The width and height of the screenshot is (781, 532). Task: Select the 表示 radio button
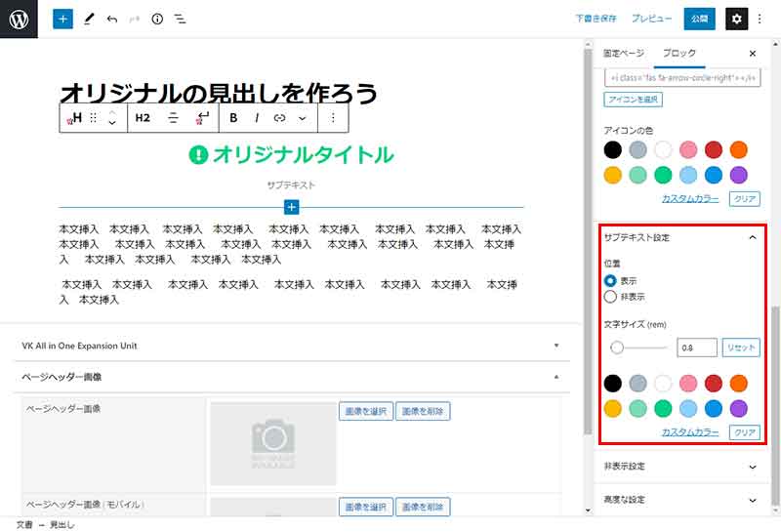point(611,281)
